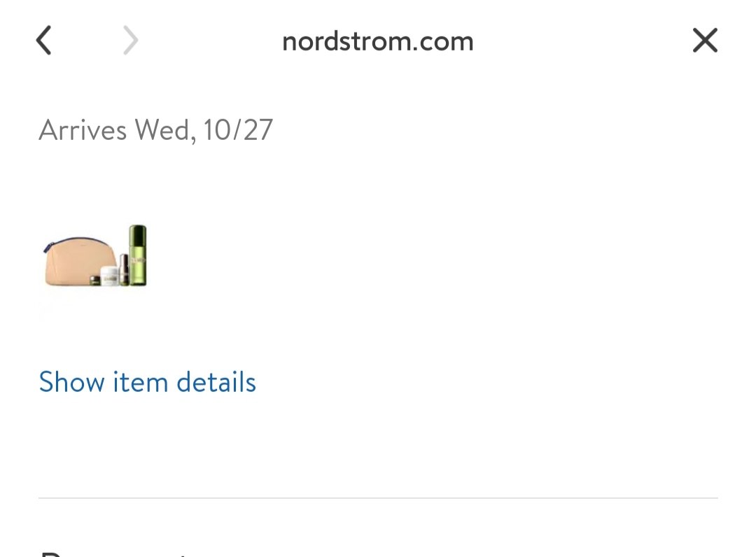Tap the word 'Arrives' in the shipment header

[83, 130]
